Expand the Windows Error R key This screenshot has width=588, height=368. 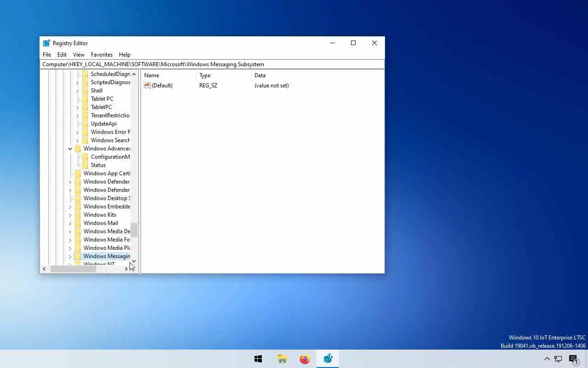pos(78,132)
